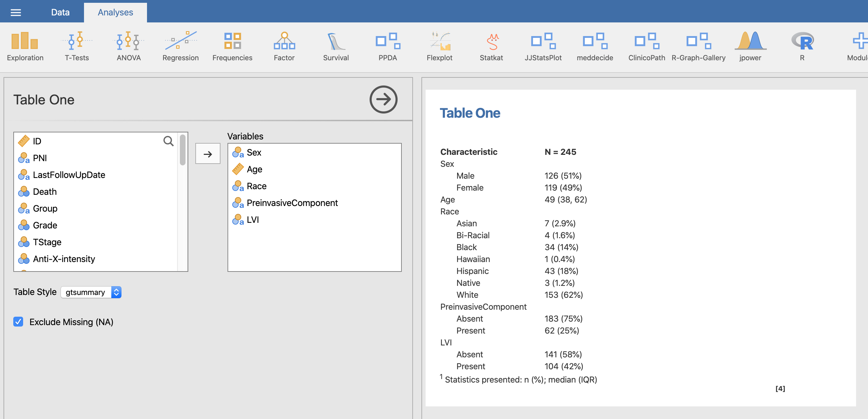Image resolution: width=868 pixels, height=419 pixels.
Task: Open the ANOVA analysis icon
Action: click(x=128, y=46)
